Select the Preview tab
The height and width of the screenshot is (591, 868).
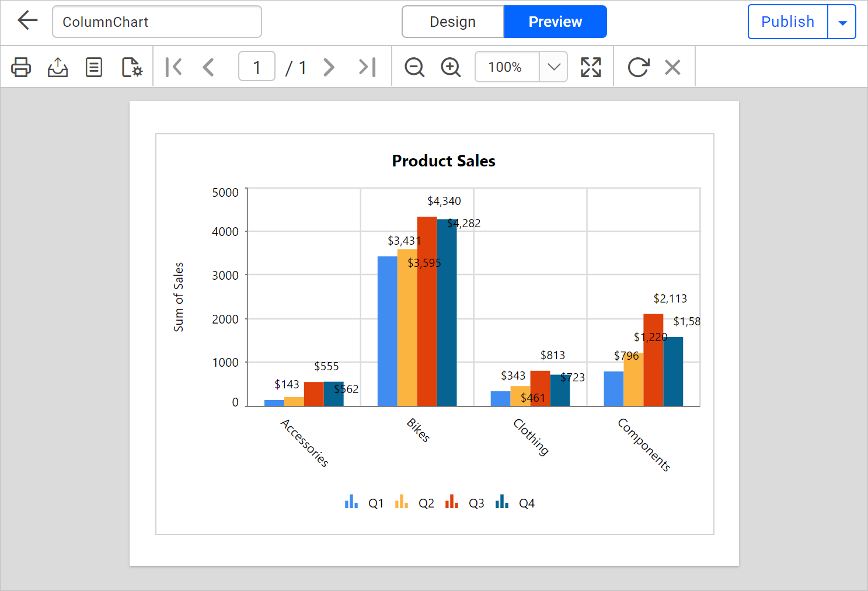[555, 22]
